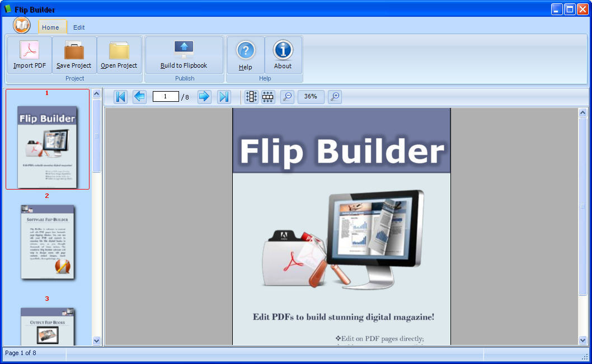Toggle the fit-to-height page view
Screen dimensions: 592x364
(x=251, y=96)
